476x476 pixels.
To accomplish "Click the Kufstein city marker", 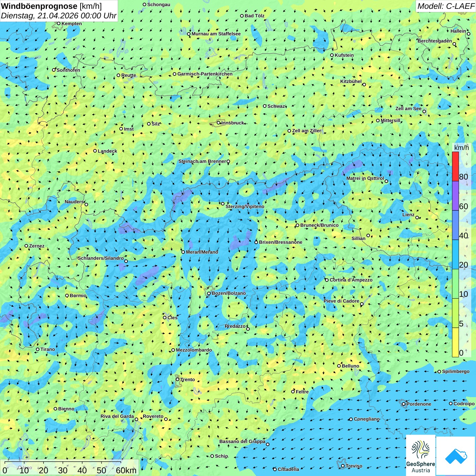I will click(332, 55).
